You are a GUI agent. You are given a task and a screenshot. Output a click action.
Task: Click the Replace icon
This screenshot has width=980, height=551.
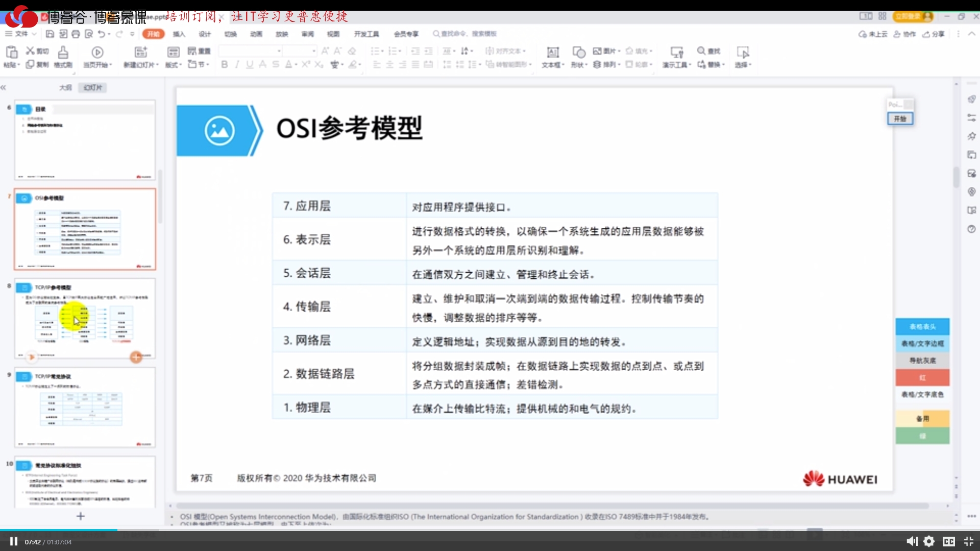(702, 64)
